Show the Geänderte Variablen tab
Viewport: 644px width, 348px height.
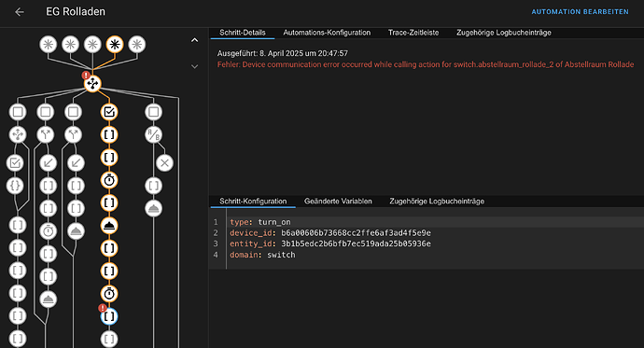point(338,202)
